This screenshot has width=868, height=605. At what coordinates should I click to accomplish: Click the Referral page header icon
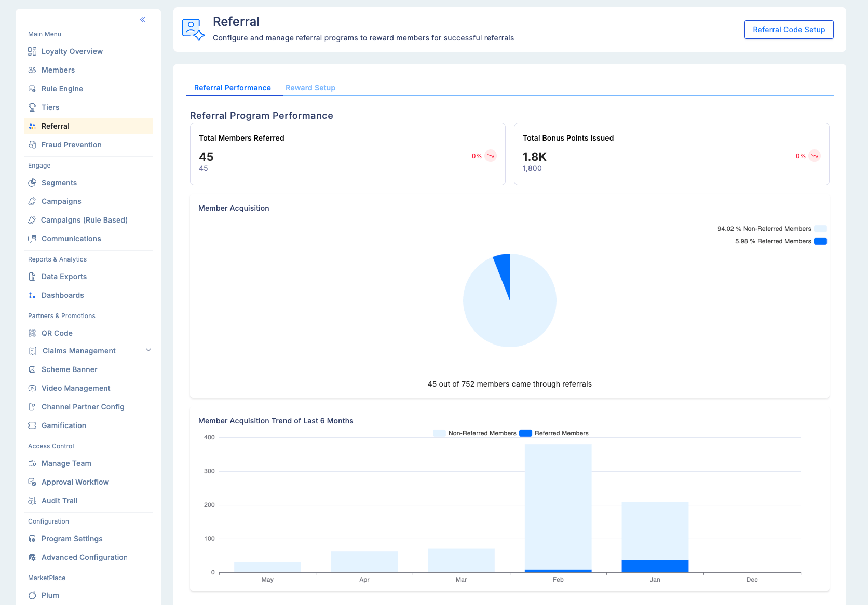193,30
